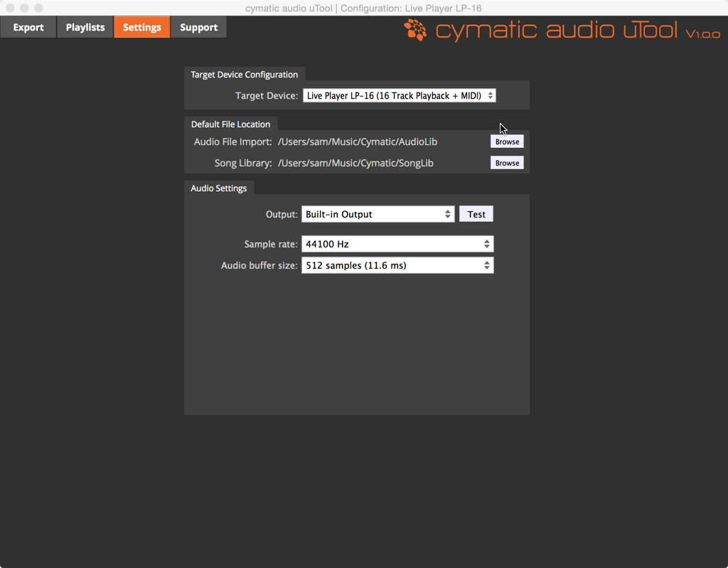
Task: Open the Target Device dropdown
Action: pyautogui.click(x=400, y=96)
